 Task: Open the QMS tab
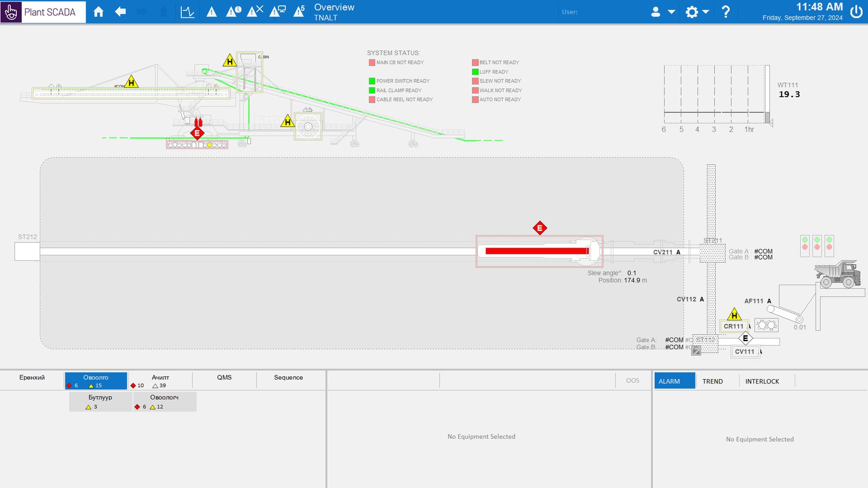(x=224, y=381)
